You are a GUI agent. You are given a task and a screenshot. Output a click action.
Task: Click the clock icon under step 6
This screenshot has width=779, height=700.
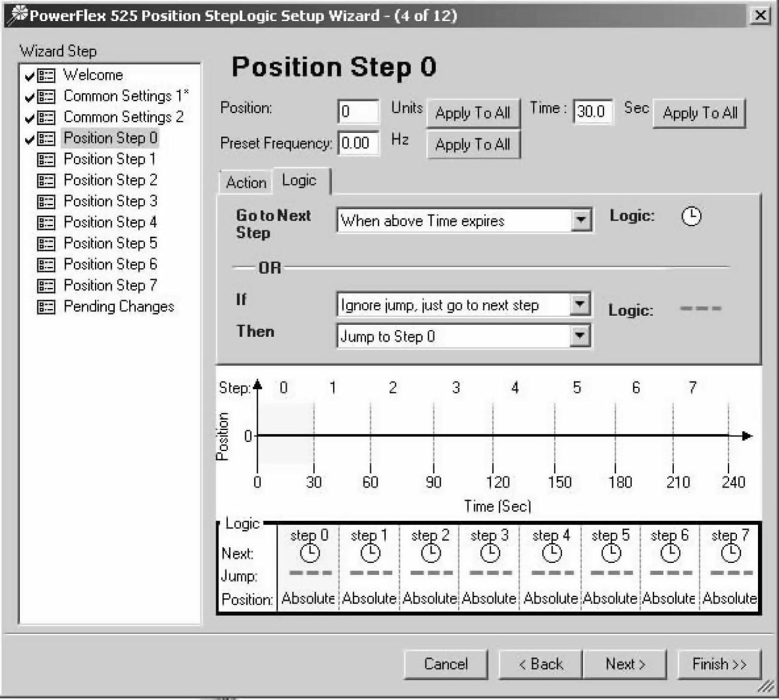pos(670,553)
